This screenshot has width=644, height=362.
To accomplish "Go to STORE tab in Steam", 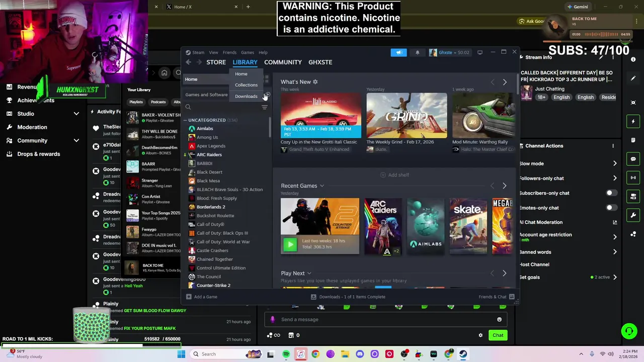I will pyautogui.click(x=216, y=62).
